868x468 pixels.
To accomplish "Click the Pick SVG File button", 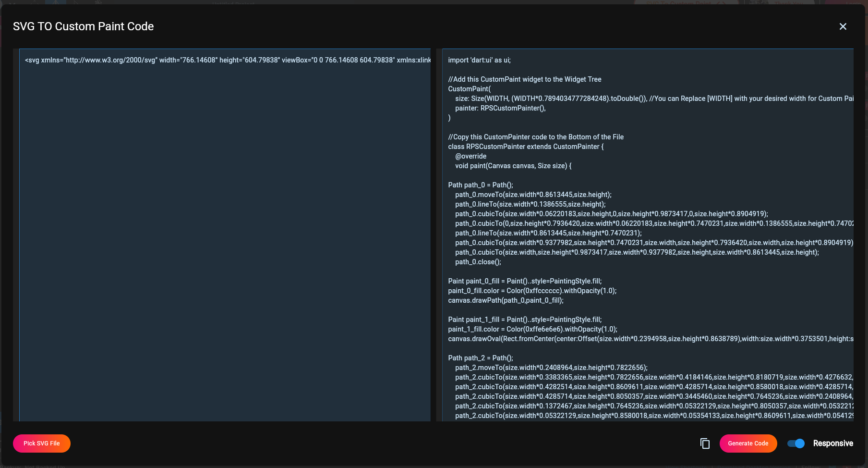I will click(x=42, y=443).
